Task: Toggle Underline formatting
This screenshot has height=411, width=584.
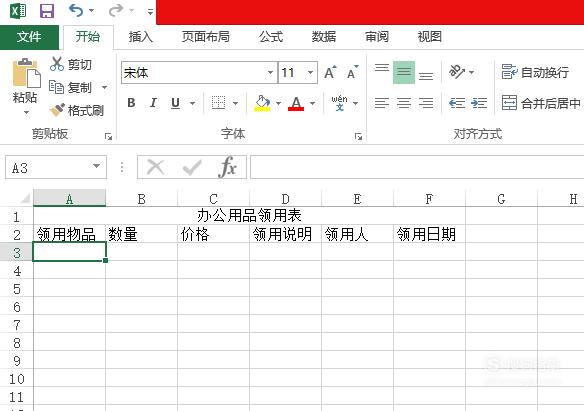Action: 175,103
